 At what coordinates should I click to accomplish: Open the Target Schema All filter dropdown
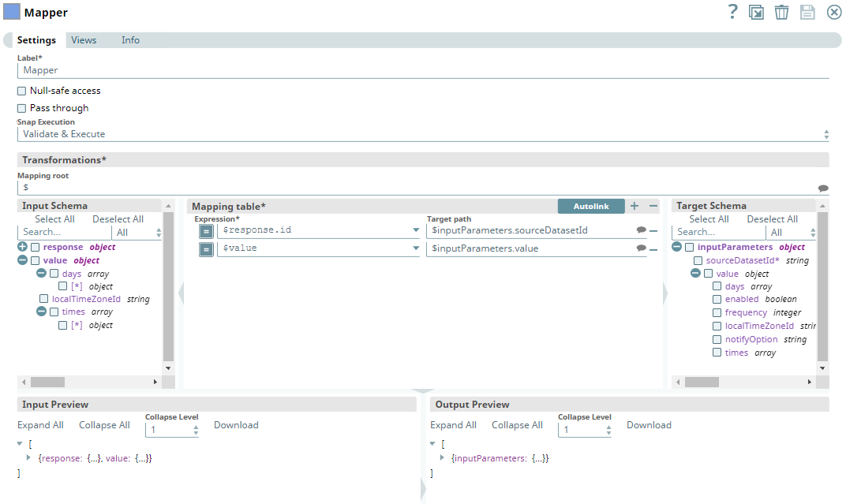(x=791, y=233)
